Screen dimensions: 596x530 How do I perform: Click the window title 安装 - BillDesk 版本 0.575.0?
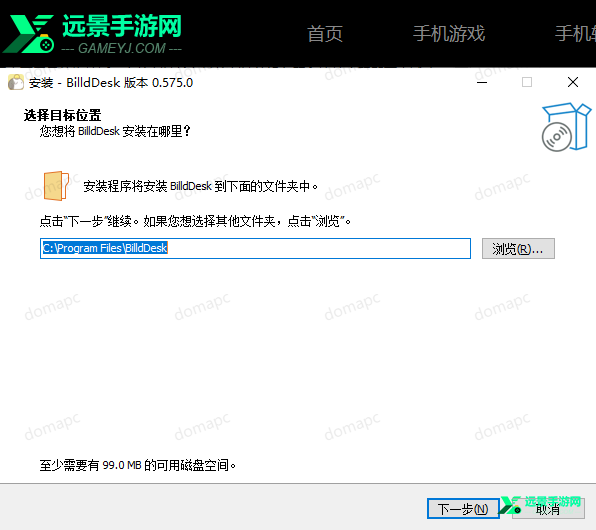111,83
